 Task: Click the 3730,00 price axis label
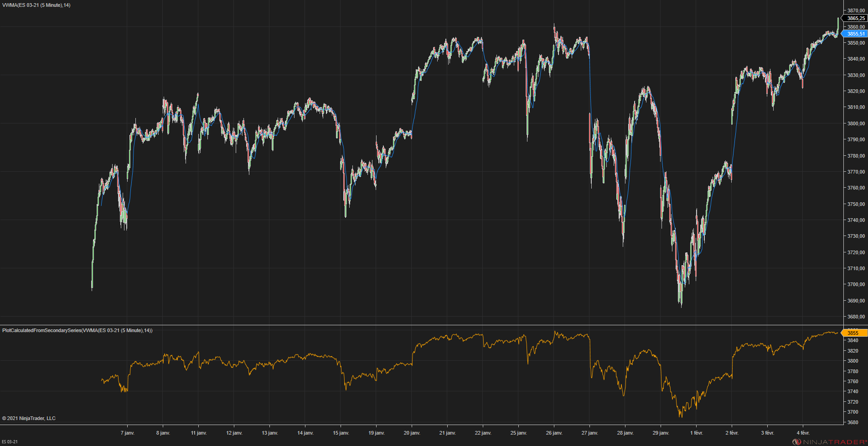[x=856, y=236]
